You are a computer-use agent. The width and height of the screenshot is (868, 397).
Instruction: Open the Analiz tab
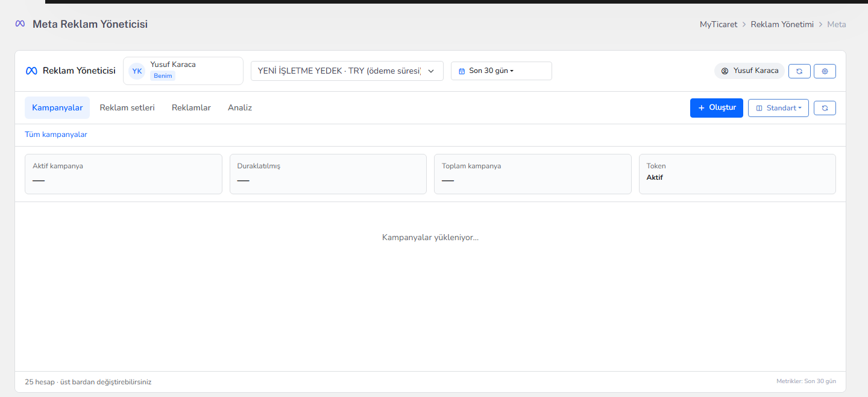coord(240,107)
